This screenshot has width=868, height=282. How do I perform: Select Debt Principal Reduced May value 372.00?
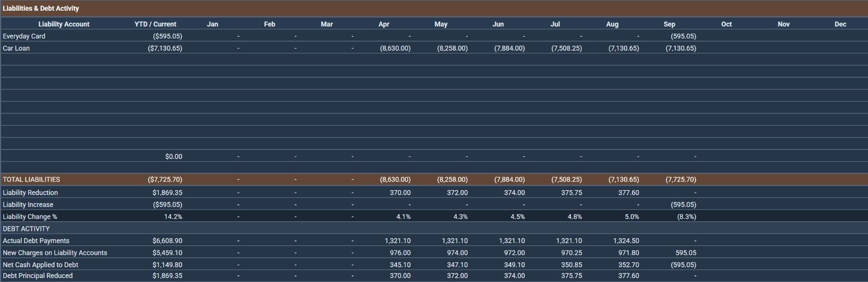pos(457,276)
